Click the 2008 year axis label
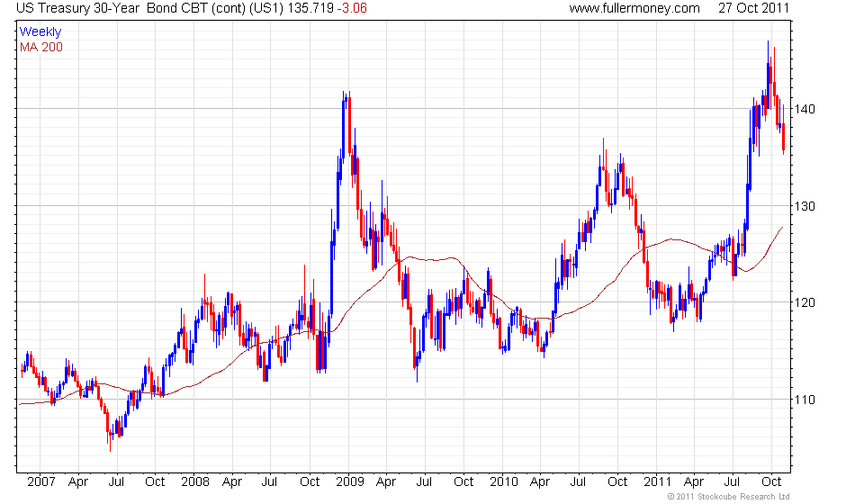This screenshot has height=504, width=864. pos(195,481)
